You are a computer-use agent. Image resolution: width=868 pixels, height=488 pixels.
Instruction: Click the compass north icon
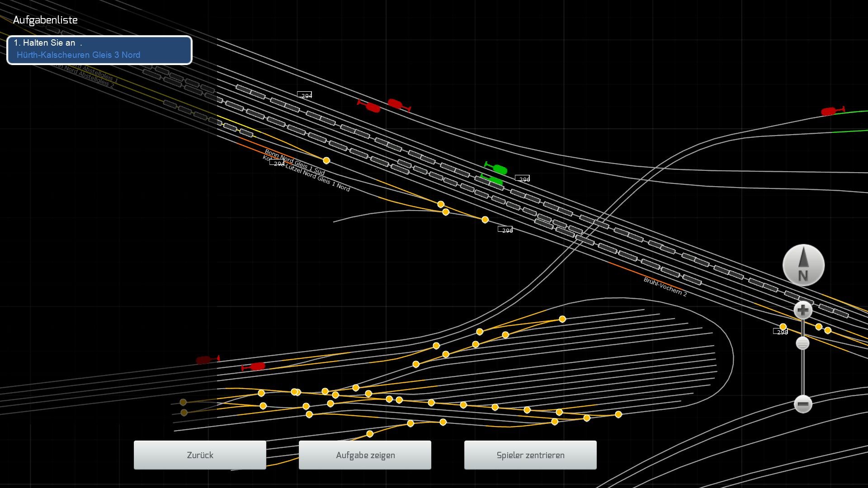pos(803,265)
